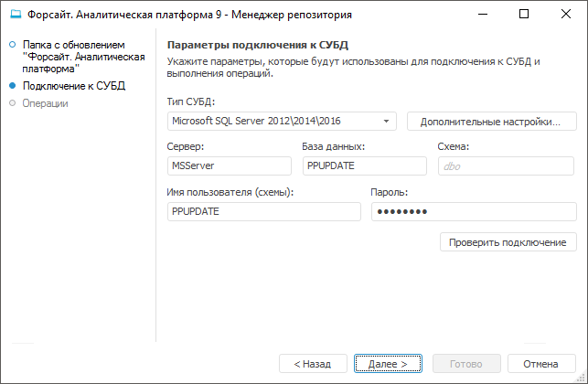Viewport: 588px width, 384px height.
Task: Go back with "< Назад" button
Action: [313, 363]
